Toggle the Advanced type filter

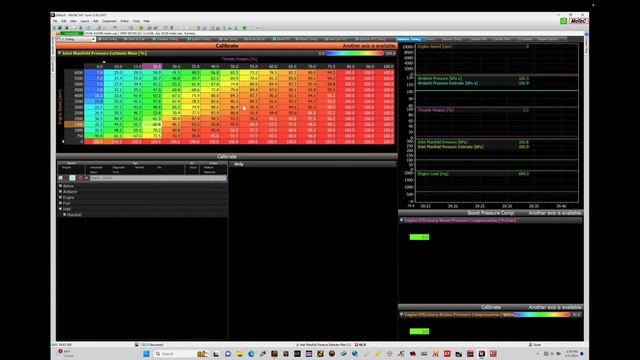point(96,167)
